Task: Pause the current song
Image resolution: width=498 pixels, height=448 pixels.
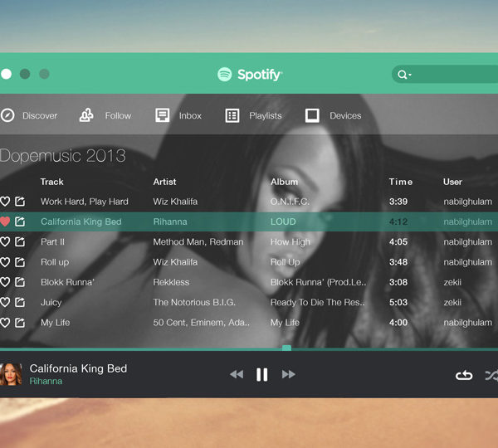Action: 262,375
